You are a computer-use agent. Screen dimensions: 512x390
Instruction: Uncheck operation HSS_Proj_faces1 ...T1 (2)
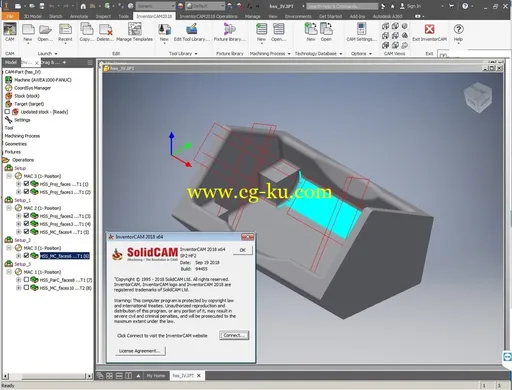26,192
